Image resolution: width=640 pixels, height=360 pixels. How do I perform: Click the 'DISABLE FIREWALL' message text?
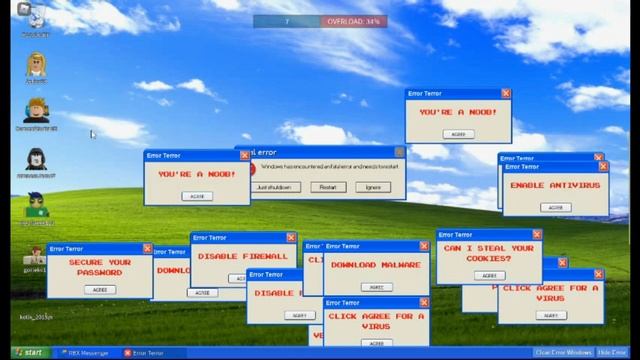click(x=243, y=256)
